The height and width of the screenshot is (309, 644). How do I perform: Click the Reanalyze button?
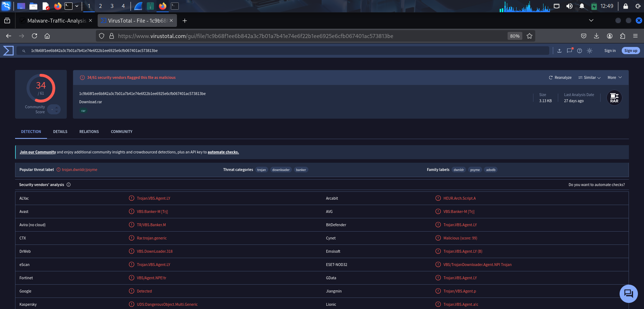tap(560, 77)
